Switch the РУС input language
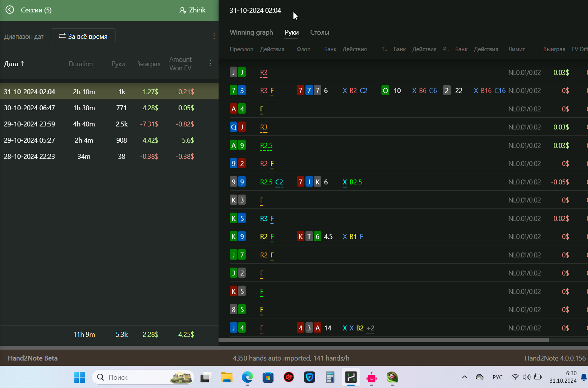588x388 pixels. click(497, 377)
